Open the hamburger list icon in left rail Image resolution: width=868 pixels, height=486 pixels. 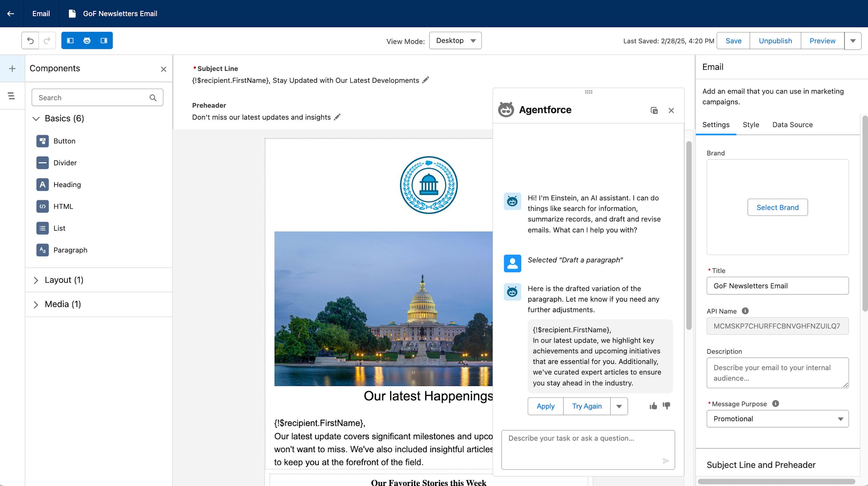12,96
